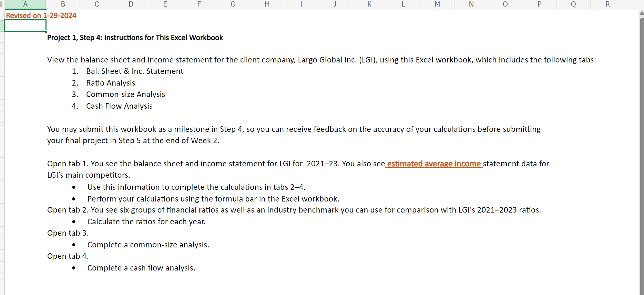Screen dimensions: 644x295
Task: Select column M header
Action: click(437, 4)
